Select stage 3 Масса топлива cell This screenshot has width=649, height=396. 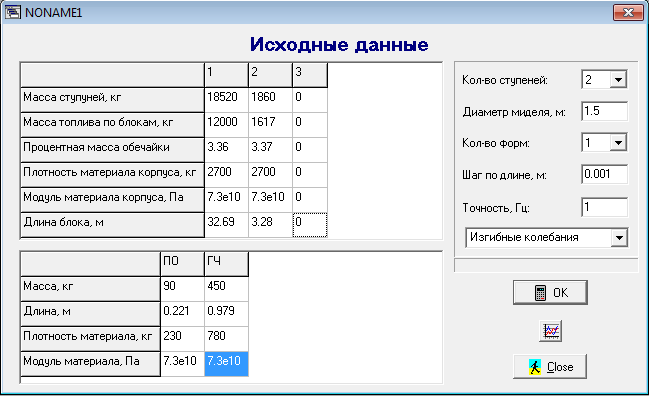310,125
